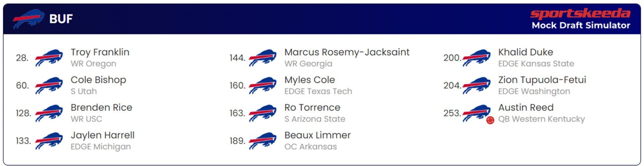Screen dimensions: 644x166
Task: Click team icon next to Zion Tupuola-Fetui
Action: (477, 86)
